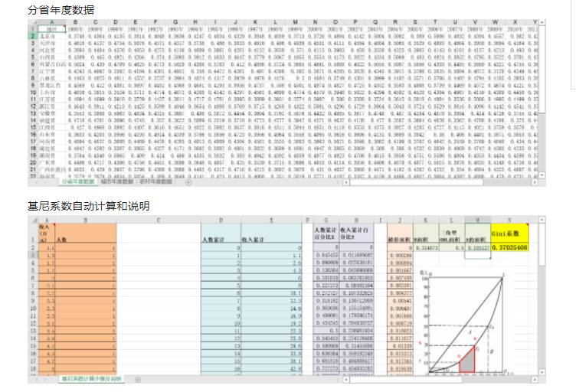Select row 2 header in provincial sheet
Image resolution: width=576 pixels, height=392 pixels.
pos(33,36)
